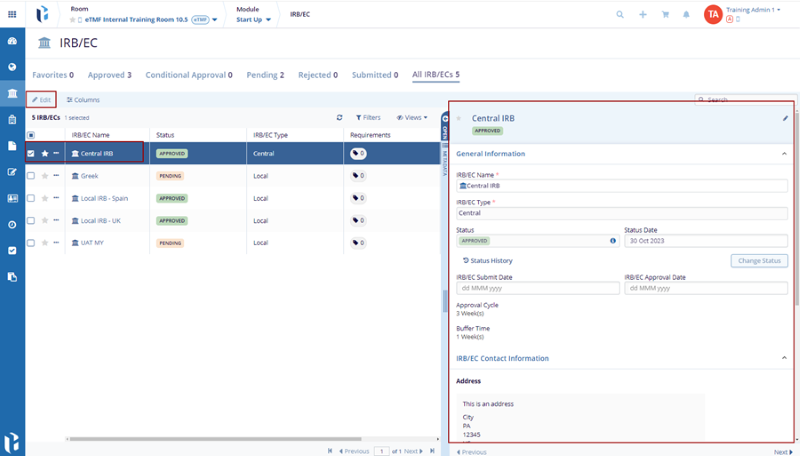The image size is (800, 456).
Task: Toggle favorite star for Local IRB - Spain
Action: [x=44, y=198]
